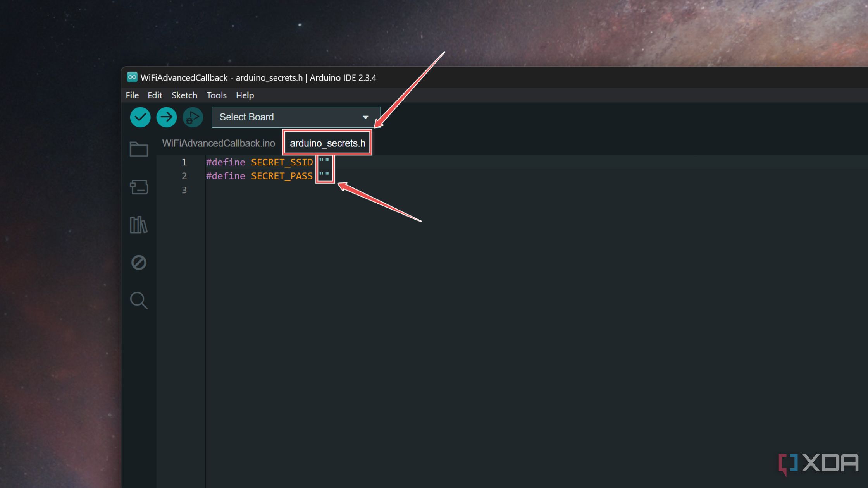
Task: Click SECRET_SSID on line 1
Action: [x=282, y=162]
